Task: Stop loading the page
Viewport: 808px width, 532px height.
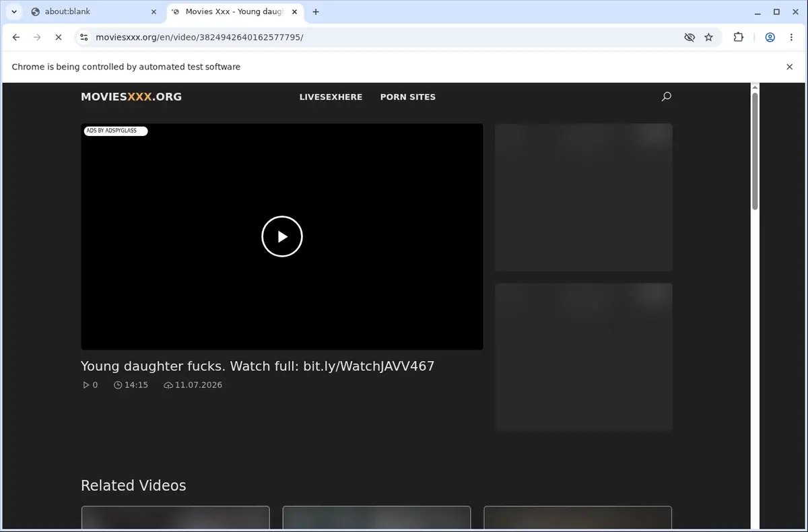Action: [58, 37]
